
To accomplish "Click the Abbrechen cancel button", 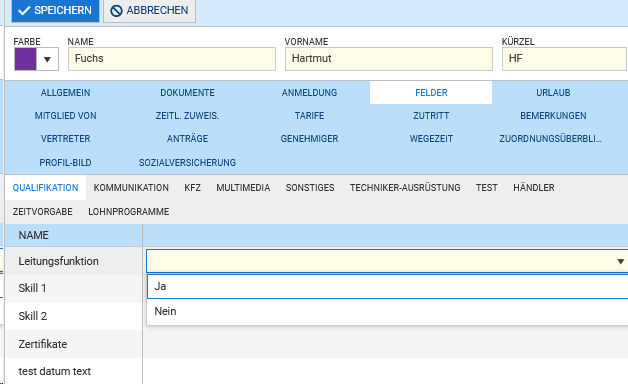I will point(149,10).
